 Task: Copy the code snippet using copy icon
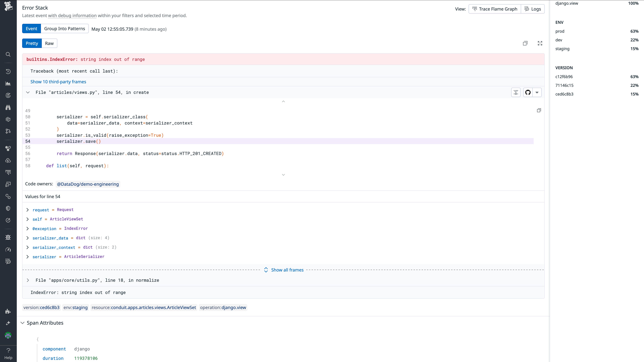coord(539,110)
